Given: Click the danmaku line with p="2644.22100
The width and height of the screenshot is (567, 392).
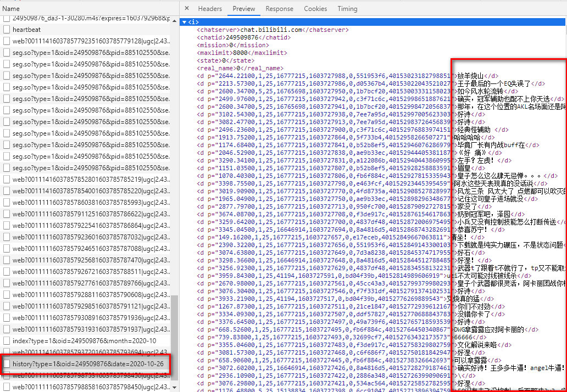Looking at the screenshot, I should (348, 76).
